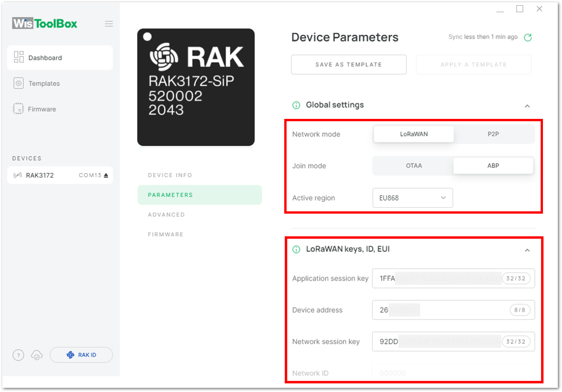Click the DEVICES section label

point(27,158)
